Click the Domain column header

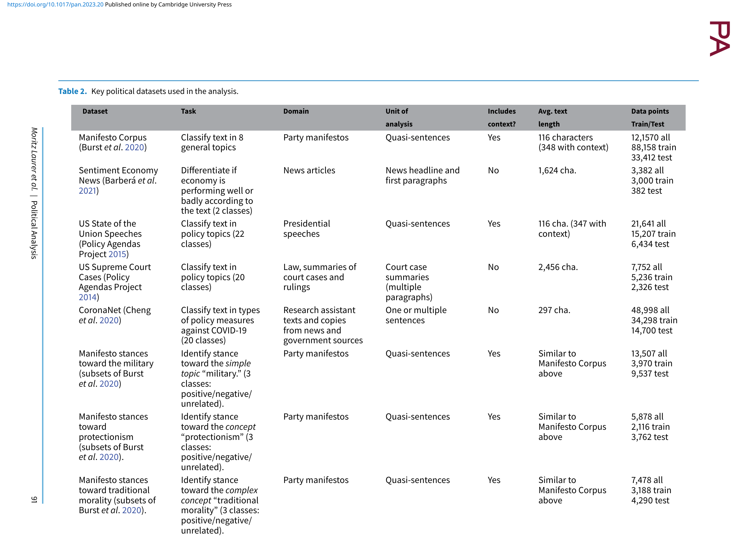click(x=296, y=111)
